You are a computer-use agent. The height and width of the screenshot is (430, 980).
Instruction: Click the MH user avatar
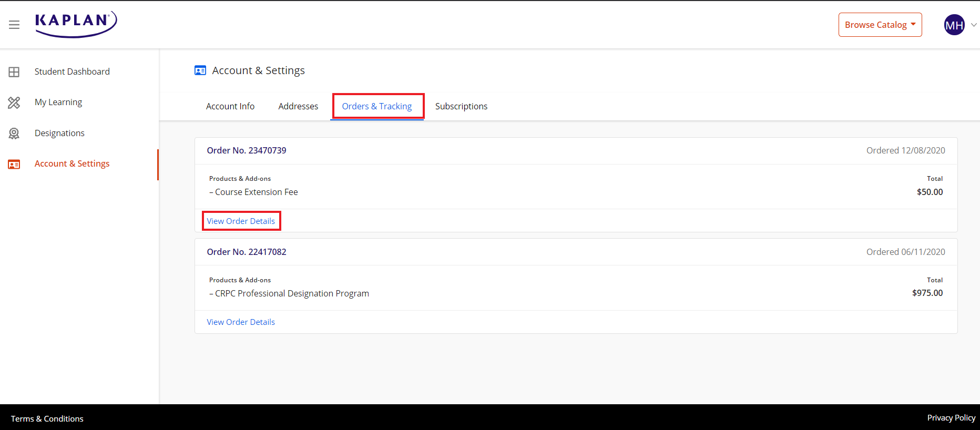954,25
